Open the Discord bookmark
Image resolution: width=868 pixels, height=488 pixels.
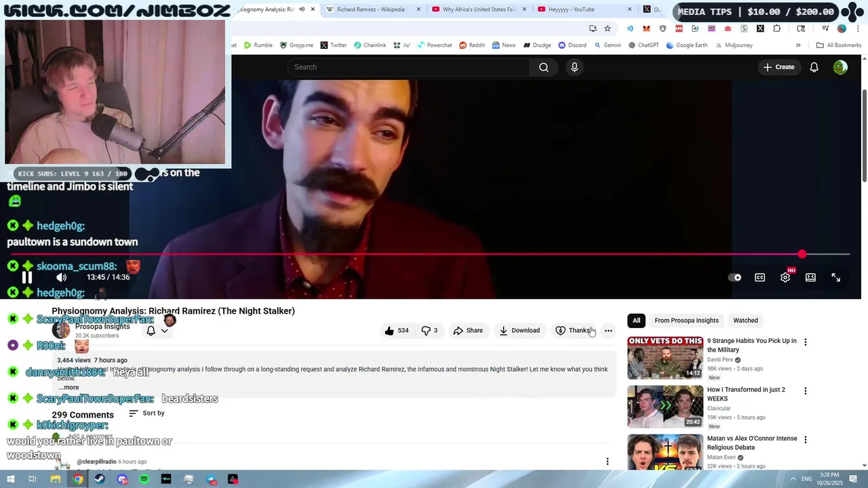pyautogui.click(x=572, y=45)
